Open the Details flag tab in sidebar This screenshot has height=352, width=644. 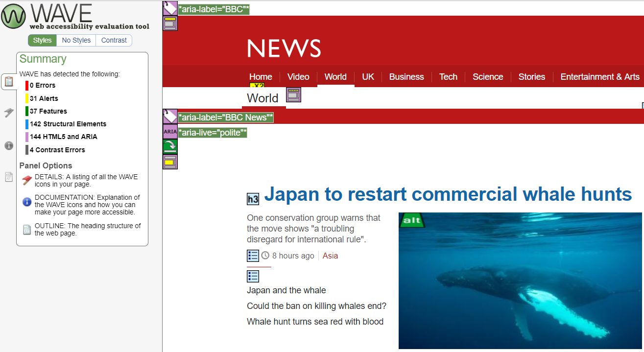click(x=9, y=113)
